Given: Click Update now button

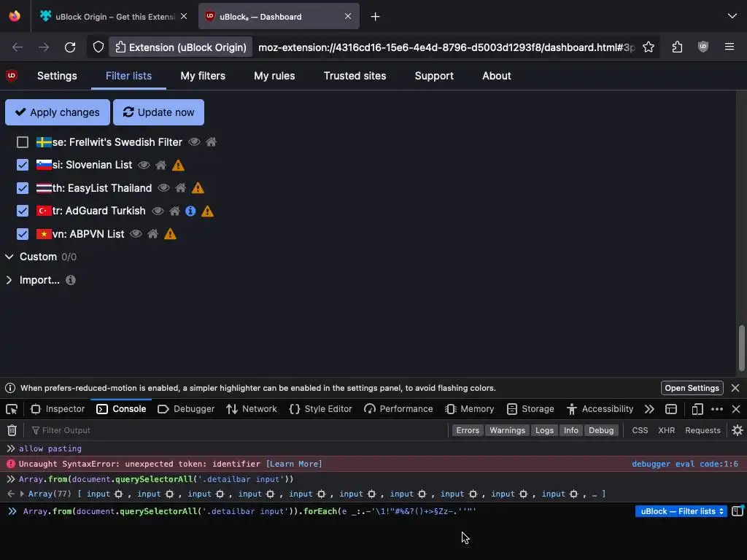Looking at the screenshot, I should pos(158,112).
